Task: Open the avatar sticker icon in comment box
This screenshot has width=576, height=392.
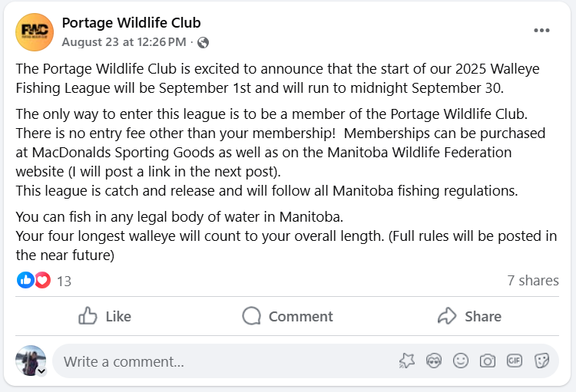Action: (434, 361)
